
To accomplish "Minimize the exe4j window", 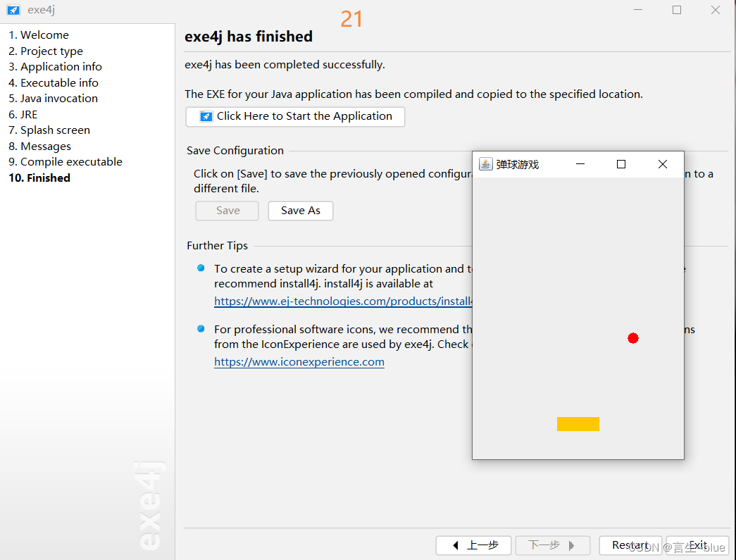I will click(638, 10).
